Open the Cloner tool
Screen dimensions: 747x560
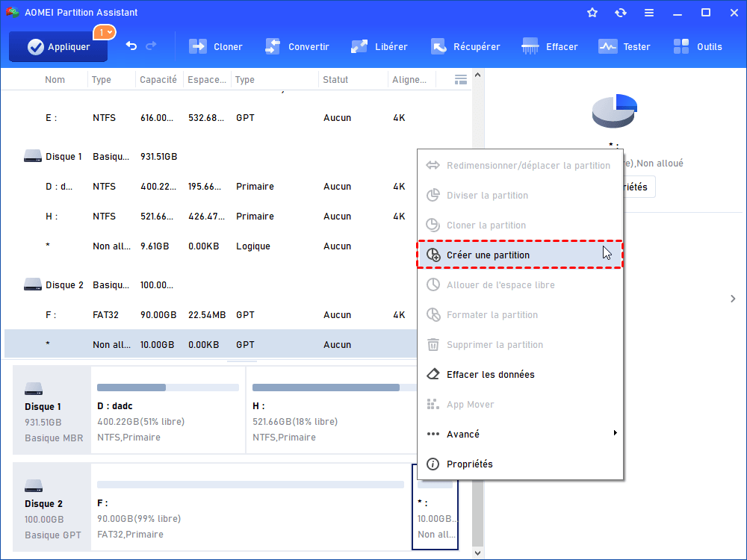(215, 46)
